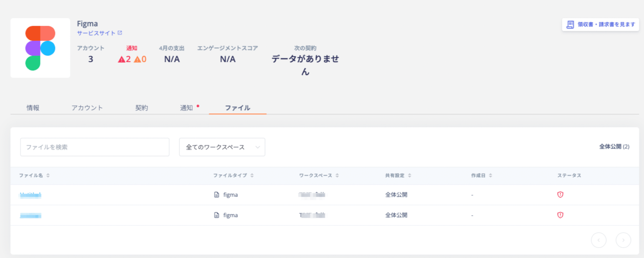Open the second file name link
The height and width of the screenshot is (258, 644).
click(31, 215)
